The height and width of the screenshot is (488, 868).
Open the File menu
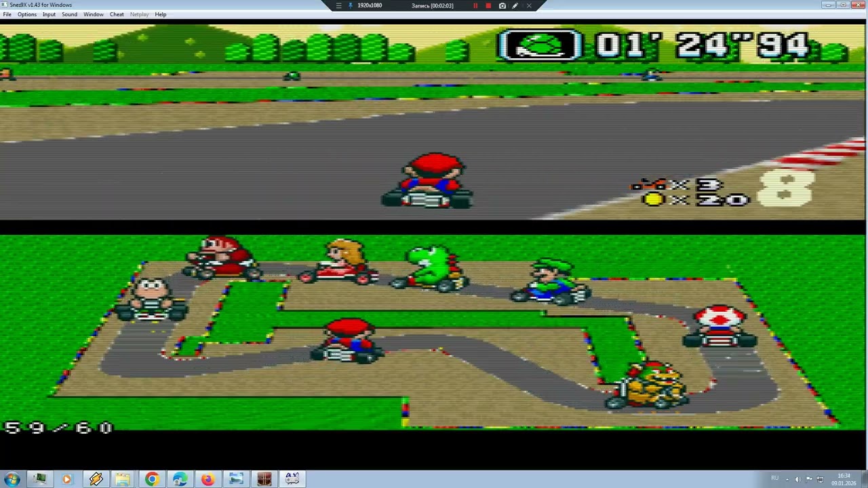7,14
